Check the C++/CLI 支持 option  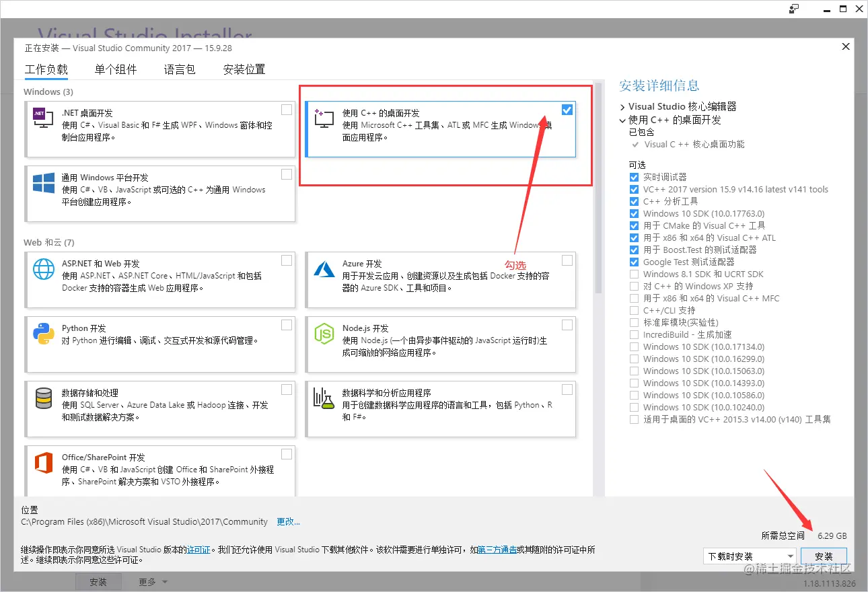[x=634, y=310]
